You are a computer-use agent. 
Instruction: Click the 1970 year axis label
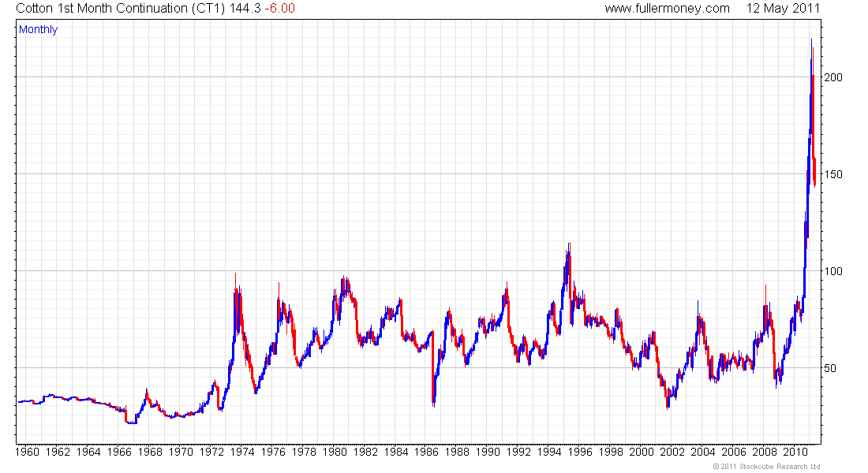coord(181,452)
